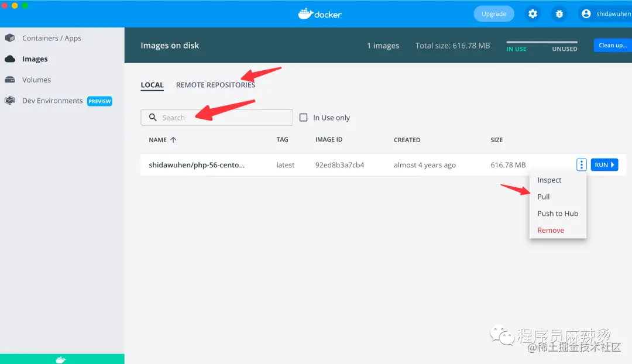Choose Remove from the image menu
This screenshot has width=632, height=364.
[x=551, y=230]
